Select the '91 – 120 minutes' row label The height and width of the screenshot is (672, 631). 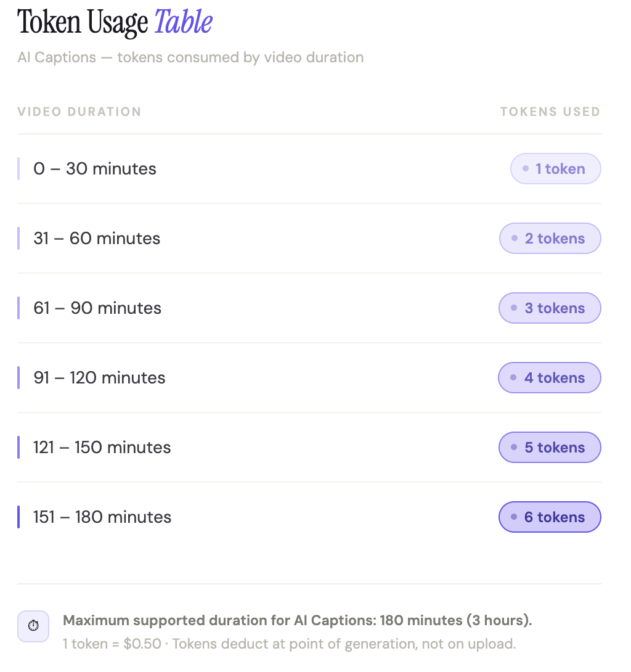(99, 378)
